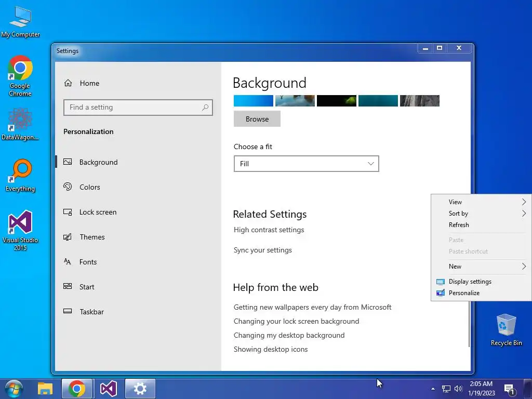Select the Visual Studio 2015 desktop shortcut

click(20, 230)
